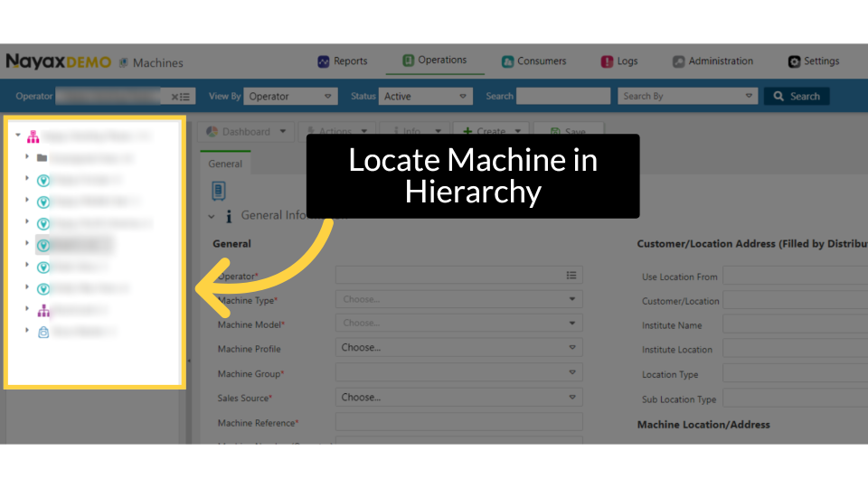Image resolution: width=868 pixels, height=488 pixels.
Task: Click the red Logs menu icon
Action: [x=607, y=61]
